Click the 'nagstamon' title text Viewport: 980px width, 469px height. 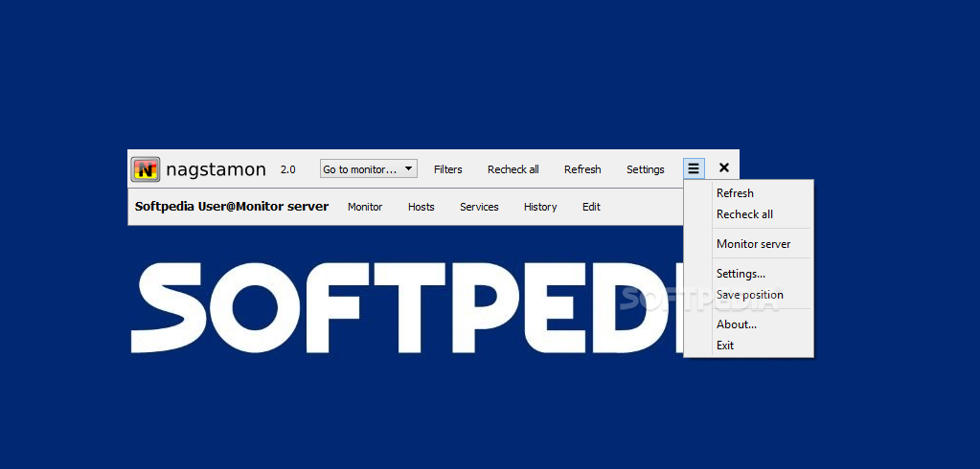[217, 169]
